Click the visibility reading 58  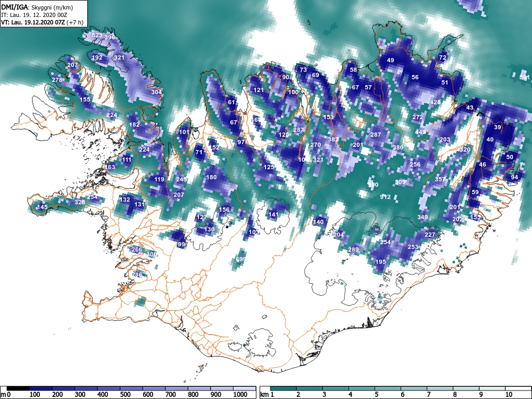coord(354,70)
